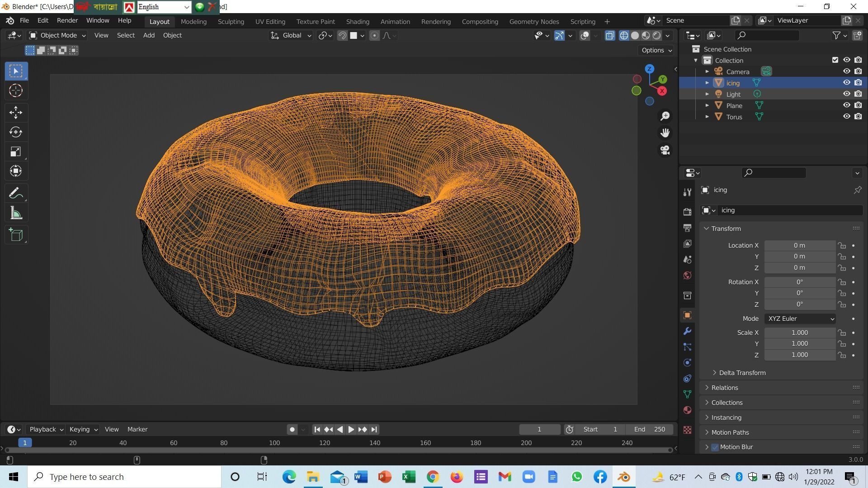Viewport: 868px width, 488px height.
Task: Select the Annotate tool
Action: click(x=16, y=193)
